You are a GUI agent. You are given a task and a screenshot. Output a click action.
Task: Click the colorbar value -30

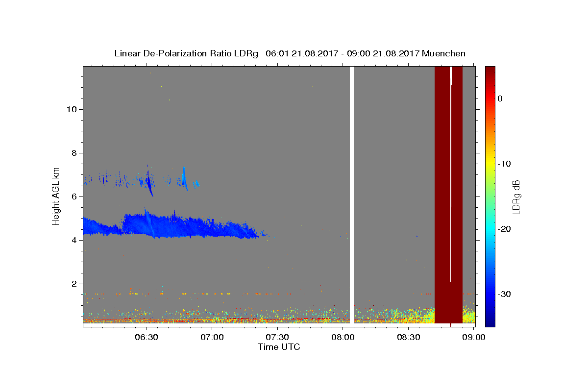504,294
